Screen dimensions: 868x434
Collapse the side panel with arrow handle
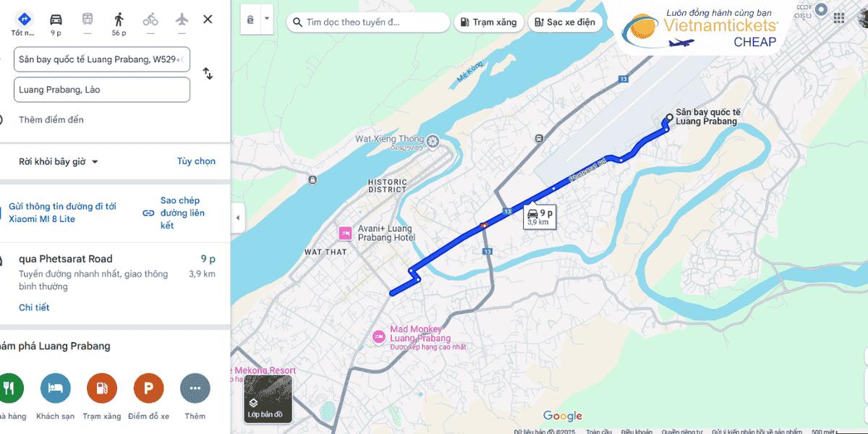238,217
